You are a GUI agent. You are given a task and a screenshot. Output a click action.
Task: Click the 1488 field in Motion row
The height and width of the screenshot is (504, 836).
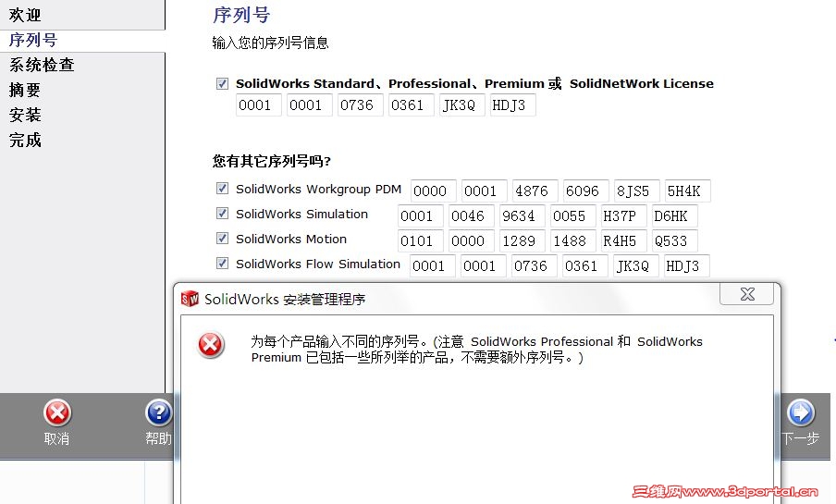(x=573, y=241)
